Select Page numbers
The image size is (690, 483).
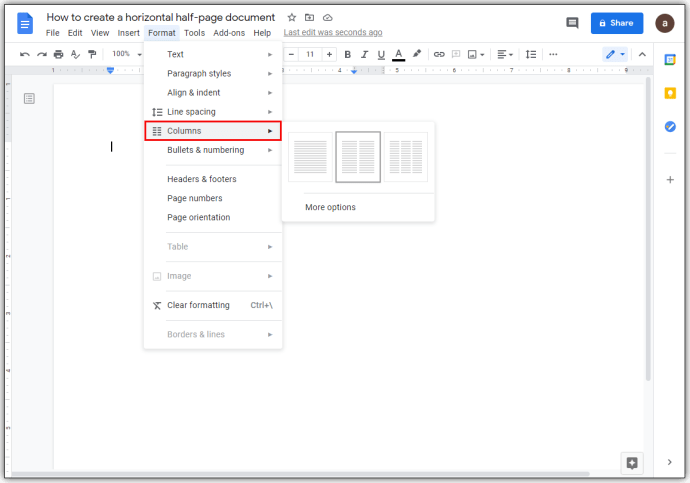click(x=213, y=198)
